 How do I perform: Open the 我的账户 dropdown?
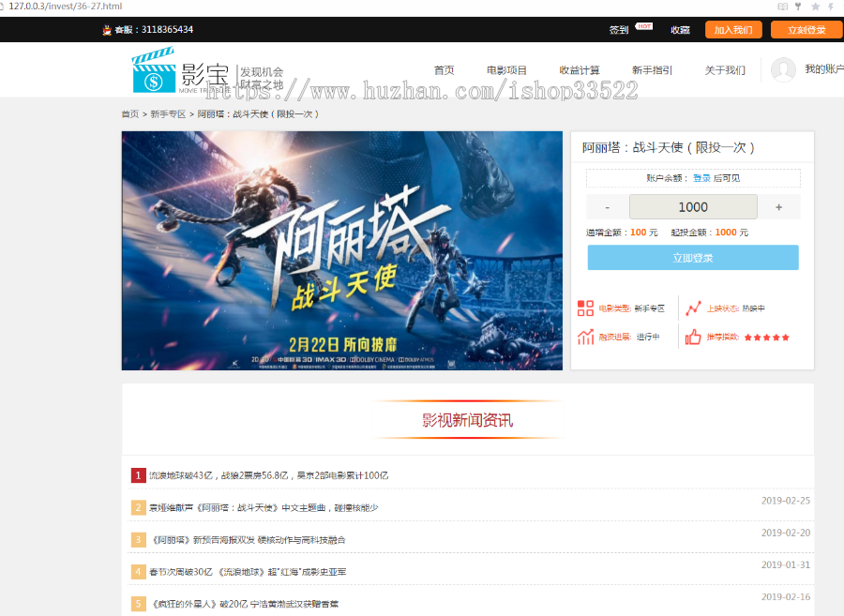tap(821, 69)
